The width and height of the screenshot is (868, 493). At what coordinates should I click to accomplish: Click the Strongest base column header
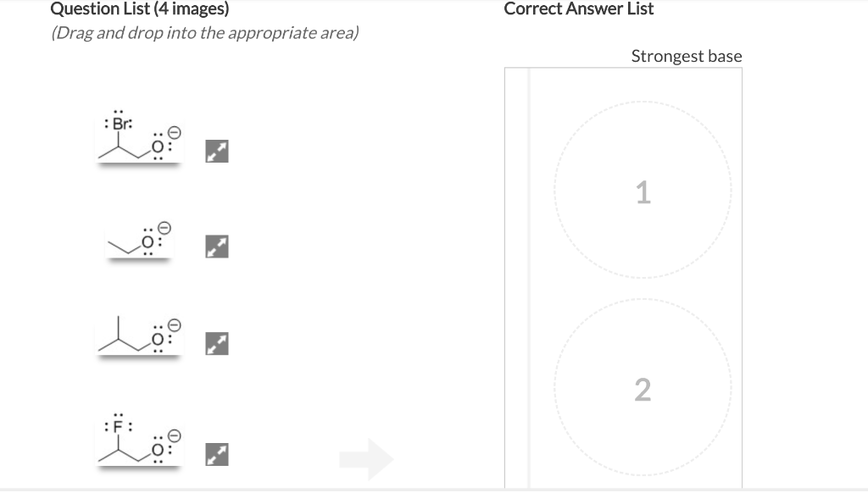687,56
